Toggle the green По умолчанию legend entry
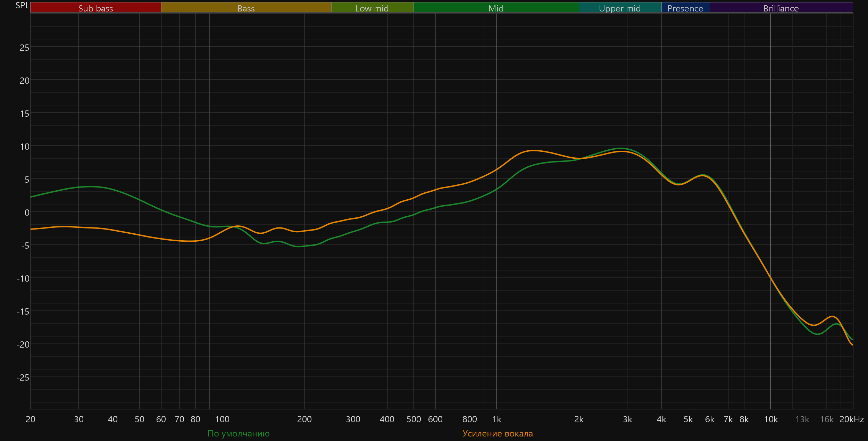This screenshot has height=441, width=868. click(238, 433)
